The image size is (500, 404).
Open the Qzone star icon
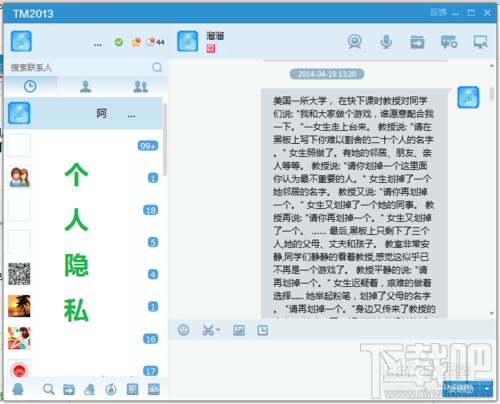tap(136, 42)
